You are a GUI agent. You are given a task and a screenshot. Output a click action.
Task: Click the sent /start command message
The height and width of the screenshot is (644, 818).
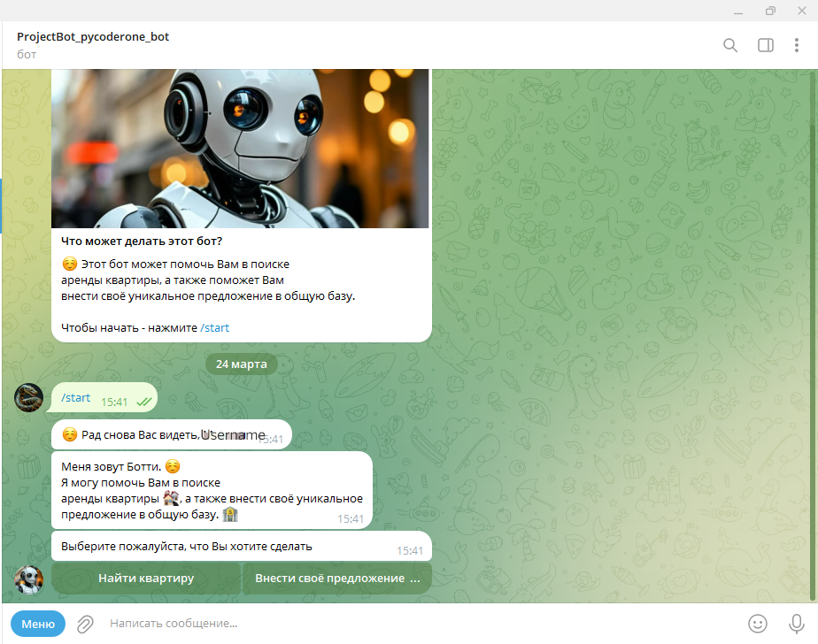click(x=103, y=398)
